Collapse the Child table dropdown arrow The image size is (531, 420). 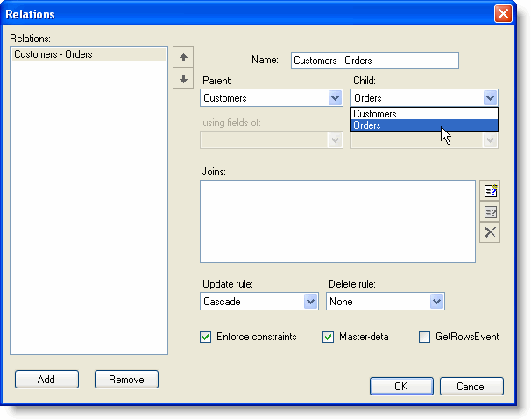coord(490,98)
